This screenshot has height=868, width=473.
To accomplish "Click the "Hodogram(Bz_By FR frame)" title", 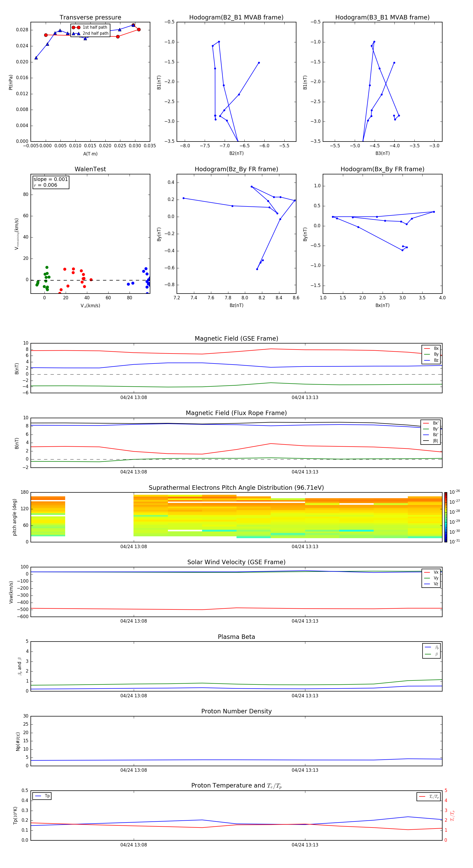I will 236,169.
